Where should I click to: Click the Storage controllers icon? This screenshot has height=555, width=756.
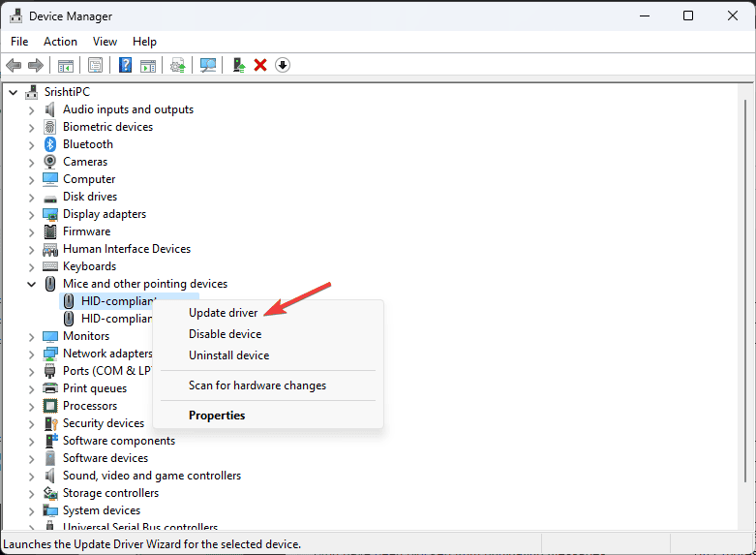click(x=50, y=493)
